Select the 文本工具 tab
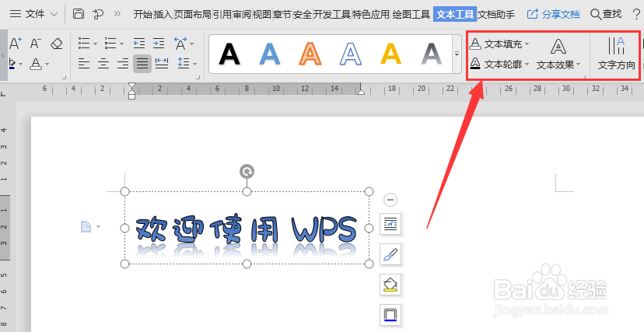 coord(455,14)
